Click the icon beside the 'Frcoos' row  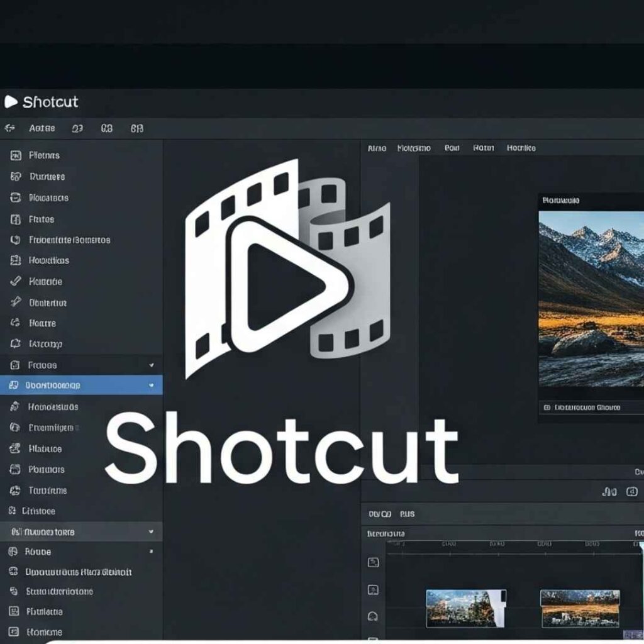coord(15,365)
